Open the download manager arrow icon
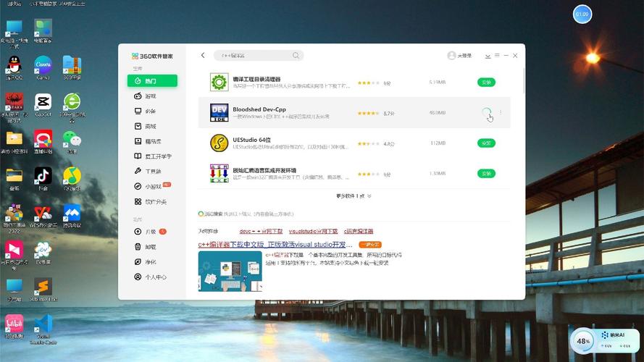This screenshot has height=362, width=644. coord(488,56)
